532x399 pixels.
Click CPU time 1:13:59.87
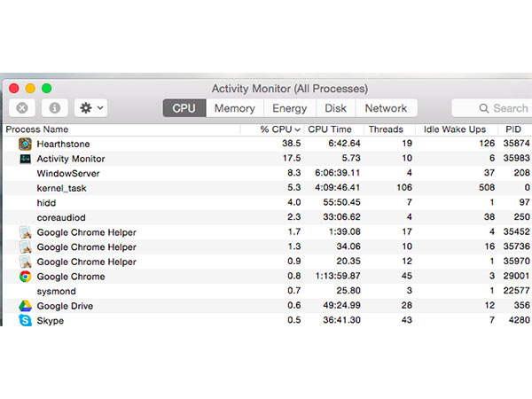click(x=338, y=276)
